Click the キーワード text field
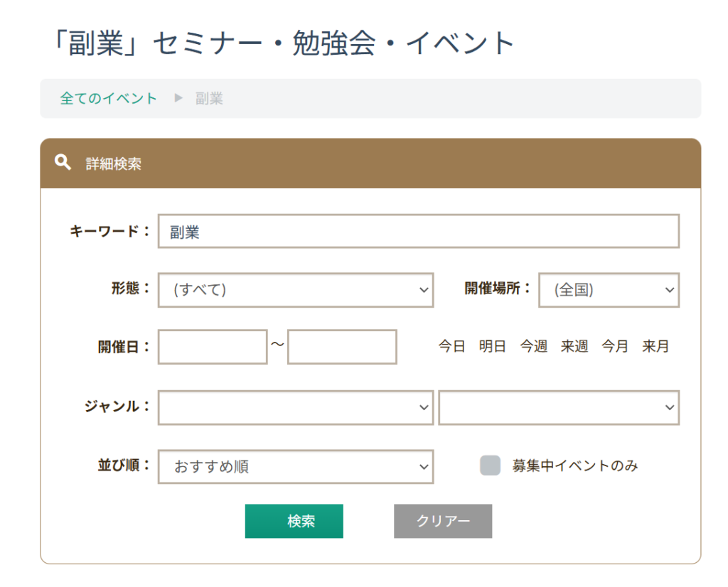 click(418, 232)
